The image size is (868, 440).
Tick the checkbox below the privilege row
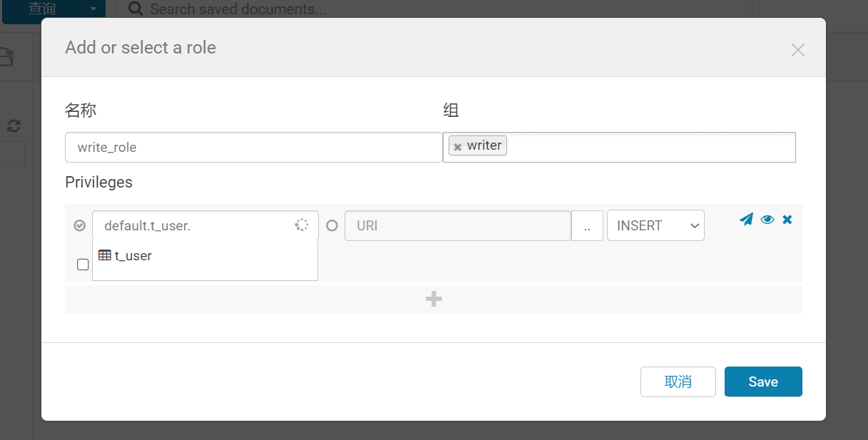(x=83, y=265)
